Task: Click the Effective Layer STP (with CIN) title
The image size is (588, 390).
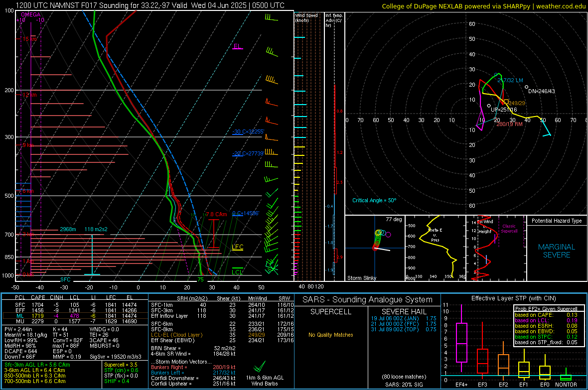Action: coord(513,298)
